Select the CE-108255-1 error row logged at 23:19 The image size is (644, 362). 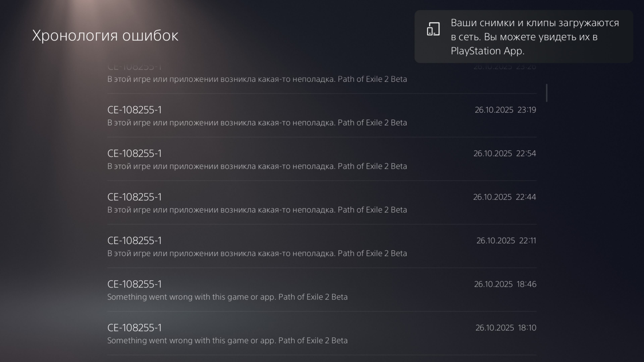[322, 116]
